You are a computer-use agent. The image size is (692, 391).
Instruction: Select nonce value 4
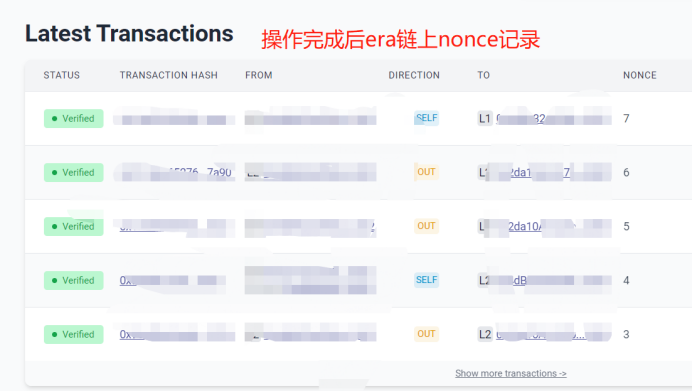(x=626, y=280)
